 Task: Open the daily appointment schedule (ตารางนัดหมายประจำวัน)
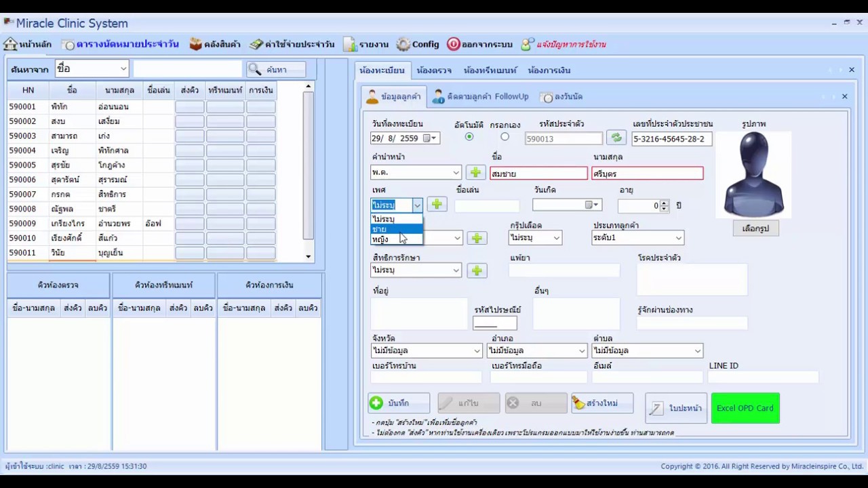[x=121, y=44]
